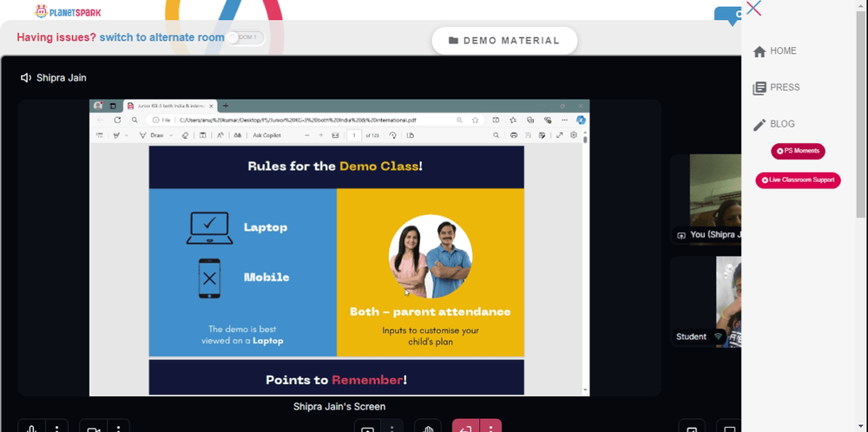Open BLOG from the side menu
This screenshot has height=432, width=868.
(774, 124)
